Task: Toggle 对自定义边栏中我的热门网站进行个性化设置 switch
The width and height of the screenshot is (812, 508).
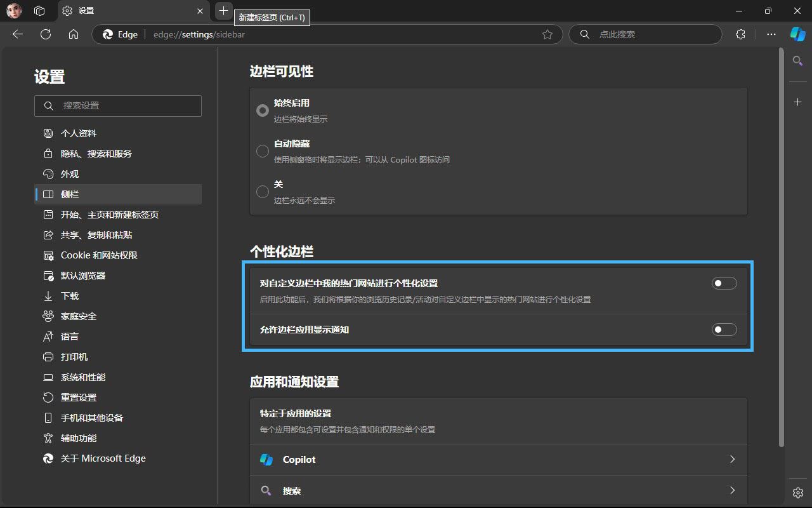Action: coord(724,283)
